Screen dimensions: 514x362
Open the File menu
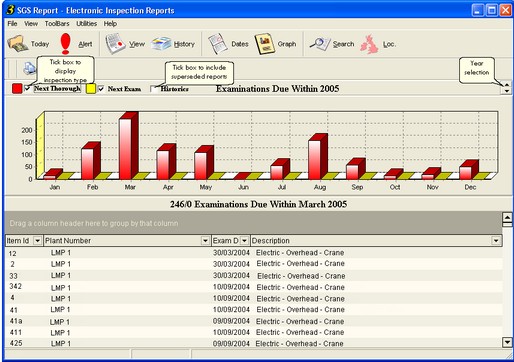pyautogui.click(x=12, y=24)
